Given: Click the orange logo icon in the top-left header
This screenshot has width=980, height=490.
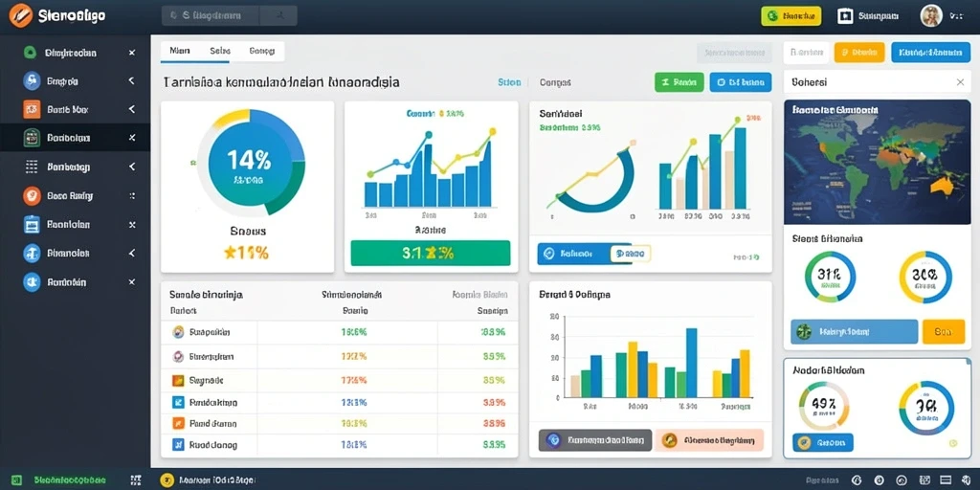Looking at the screenshot, I should click(x=21, y=15).
